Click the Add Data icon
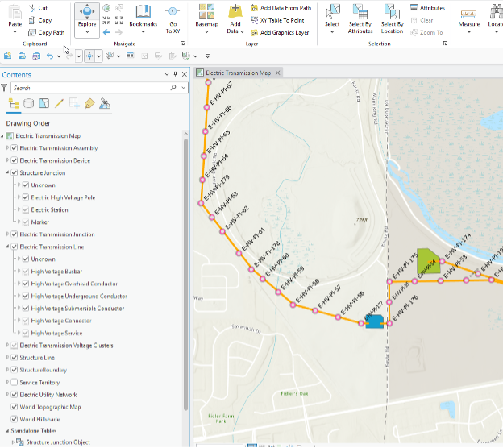The image size is (503, 448). [235, 12]
